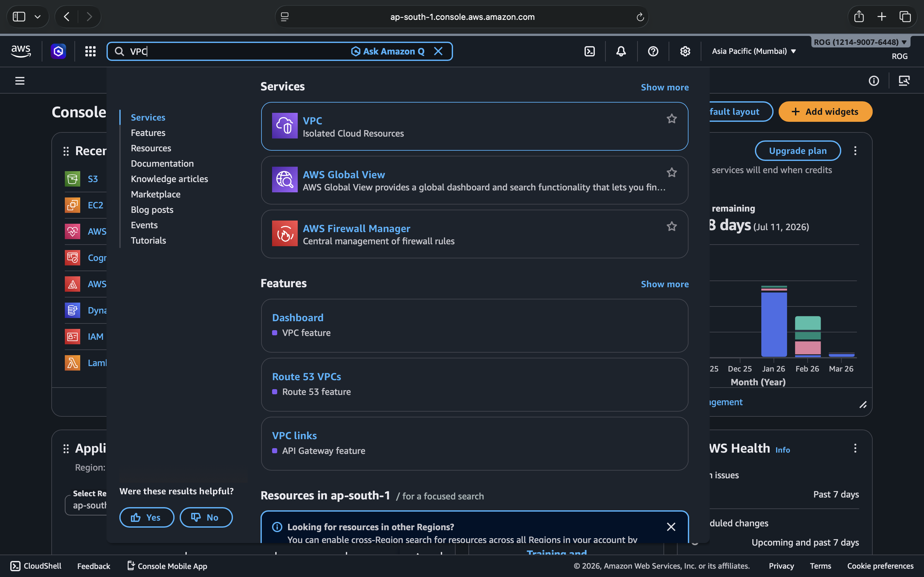The width and height of the screenshot is (924, 577).
Task: Favorite the VPC service with star
Action: point(672,119)
